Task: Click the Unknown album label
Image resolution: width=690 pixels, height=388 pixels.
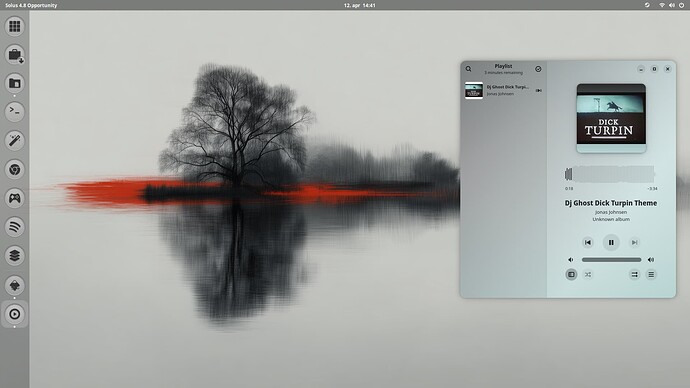Action: click(611, 219)
